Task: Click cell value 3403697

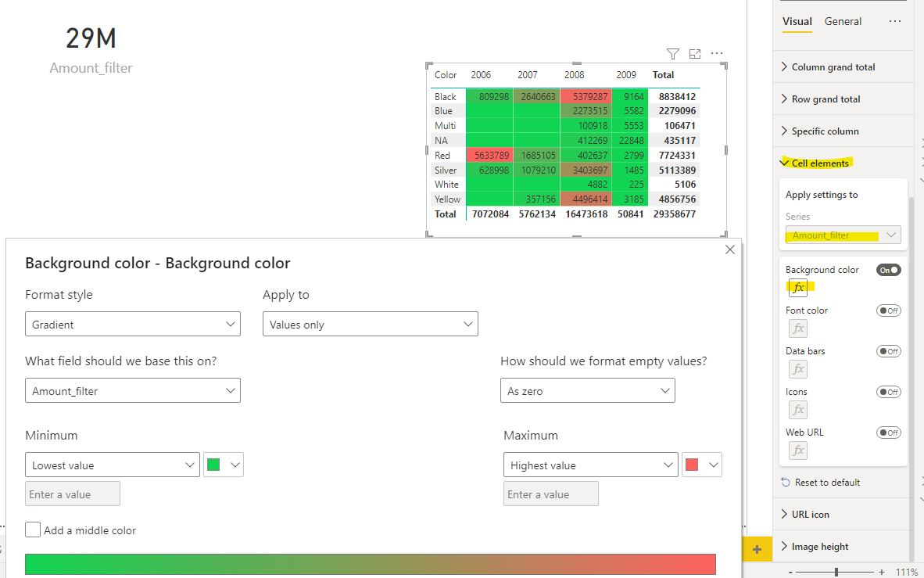Action: pyautogui.click(x=586, y=170)
